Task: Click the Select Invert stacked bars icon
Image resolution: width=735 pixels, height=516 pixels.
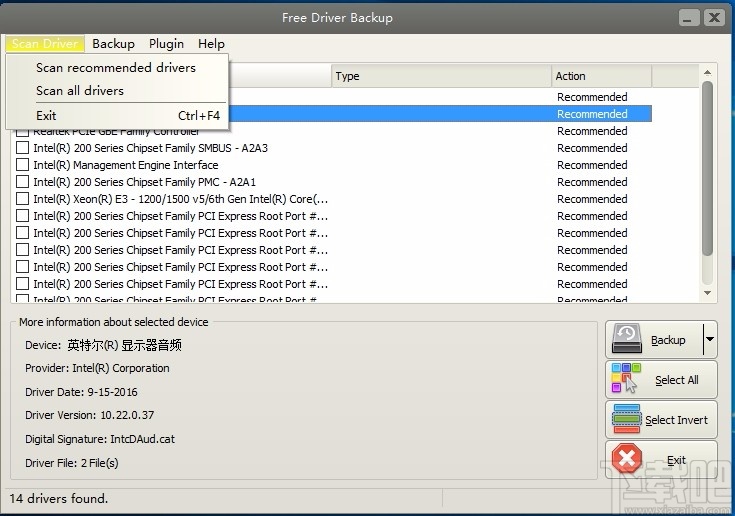Action: point(626,419)
